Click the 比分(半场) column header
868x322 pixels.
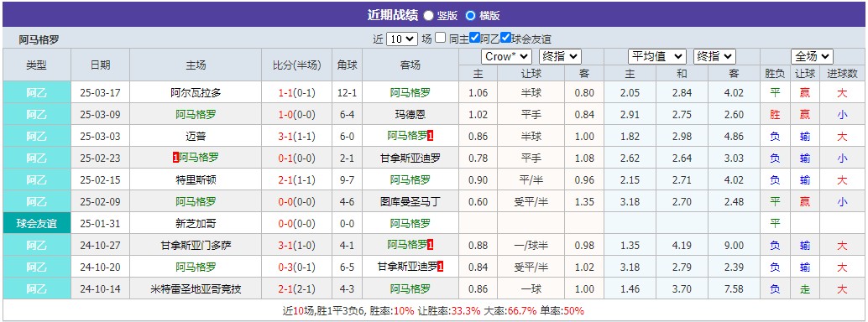[296, 65]
